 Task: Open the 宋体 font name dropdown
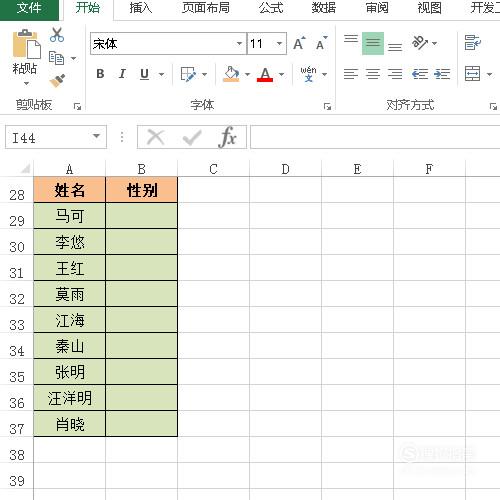pos(239,43)
